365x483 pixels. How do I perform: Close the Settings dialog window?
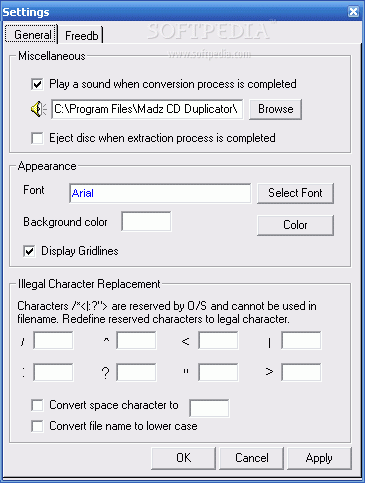(x=353, y=12)
